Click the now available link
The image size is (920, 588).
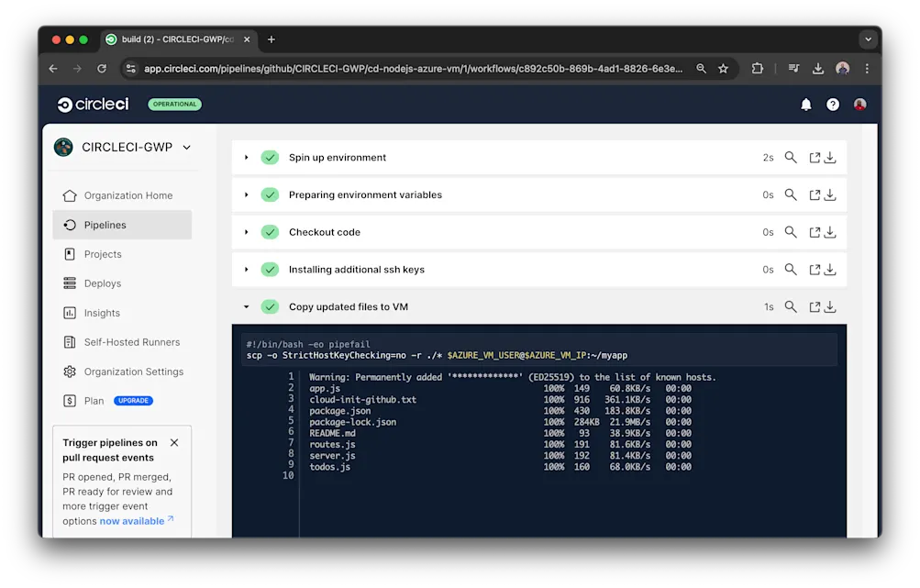(131, 520)
